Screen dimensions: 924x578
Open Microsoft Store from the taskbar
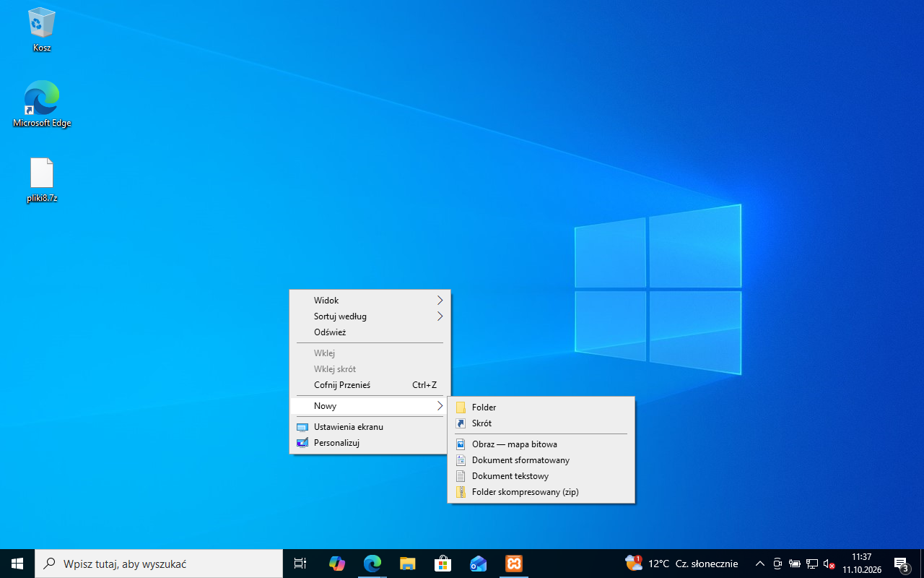coord(443,564)
